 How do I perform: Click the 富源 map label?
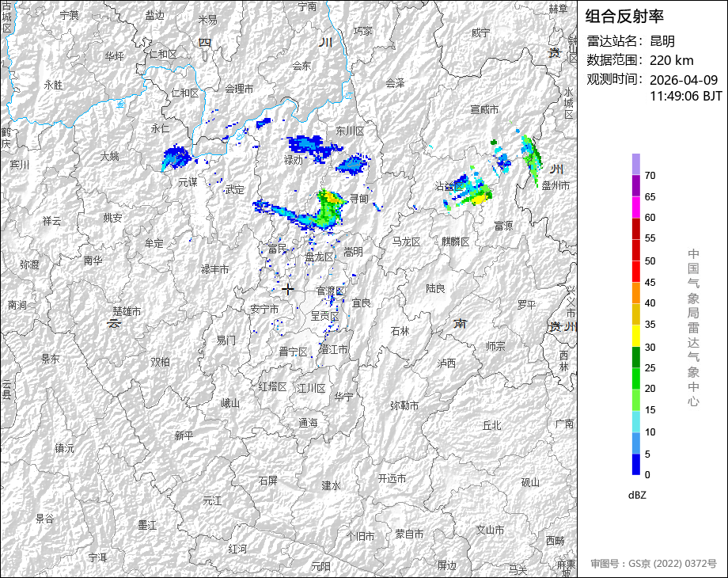point(502,226)
